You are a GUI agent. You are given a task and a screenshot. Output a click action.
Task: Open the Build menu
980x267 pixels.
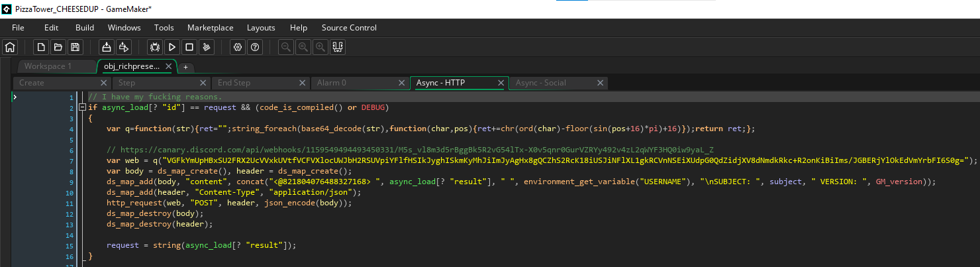[x=85, y=28]
